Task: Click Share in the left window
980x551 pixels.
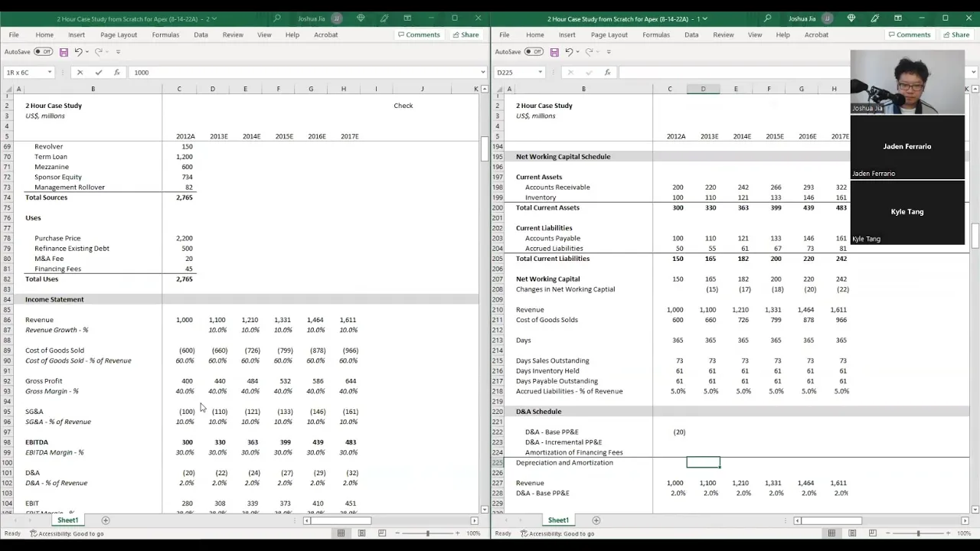Action: [x=465, y=34]
